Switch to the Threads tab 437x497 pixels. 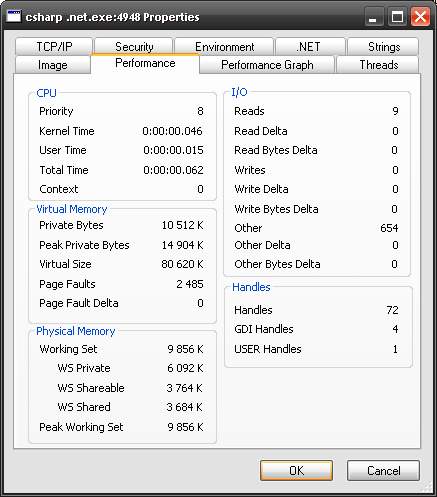[x=378, y=65]
